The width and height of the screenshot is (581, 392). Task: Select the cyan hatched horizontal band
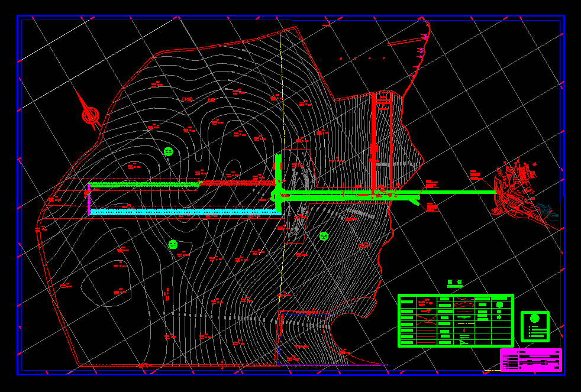click(x=186, y=212)
